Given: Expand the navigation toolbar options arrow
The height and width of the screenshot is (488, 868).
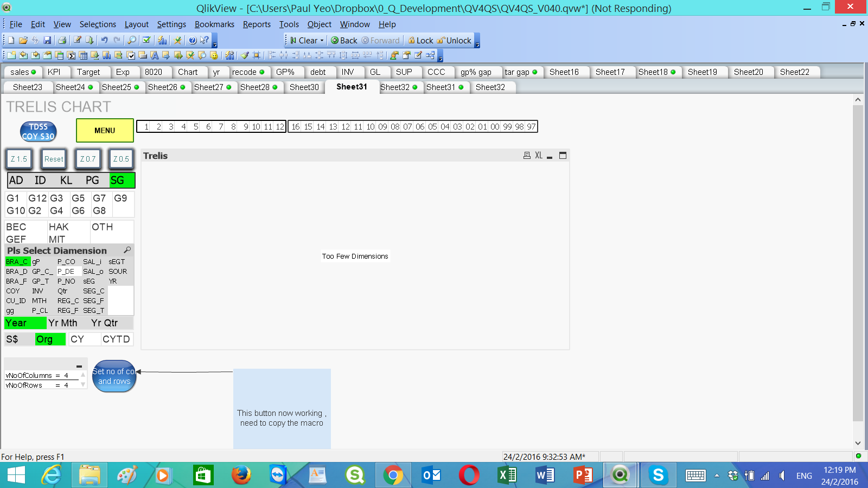Looking at the screenshot, I should coord(477,43).
